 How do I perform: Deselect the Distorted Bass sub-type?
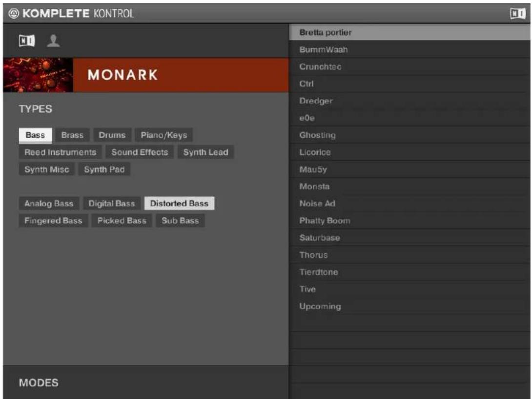tap(179, 203)
